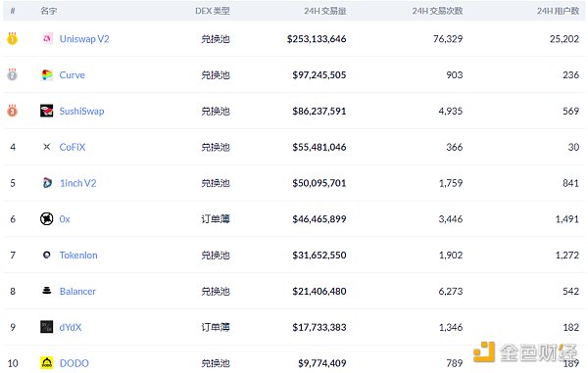Screen dimensions: 588x373
Task: Click the Curve rainbow logo icon
Action: coord(47,75)
